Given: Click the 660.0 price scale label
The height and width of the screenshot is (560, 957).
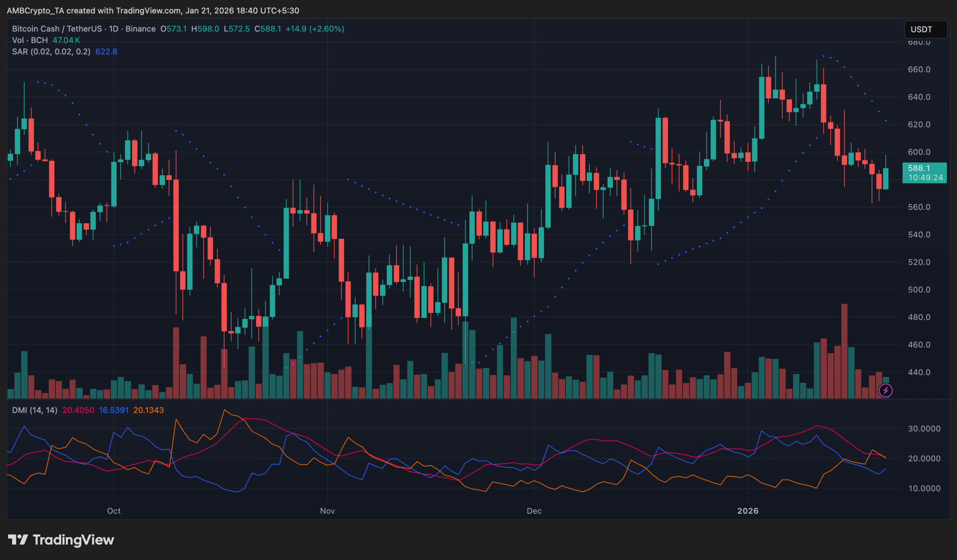Looking at the screenshot, I should 919,69.
